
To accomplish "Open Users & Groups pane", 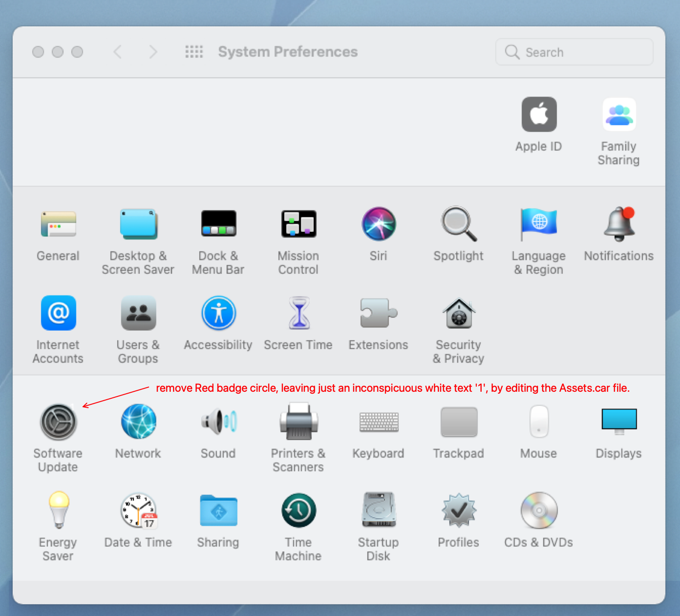I will 138,313.
